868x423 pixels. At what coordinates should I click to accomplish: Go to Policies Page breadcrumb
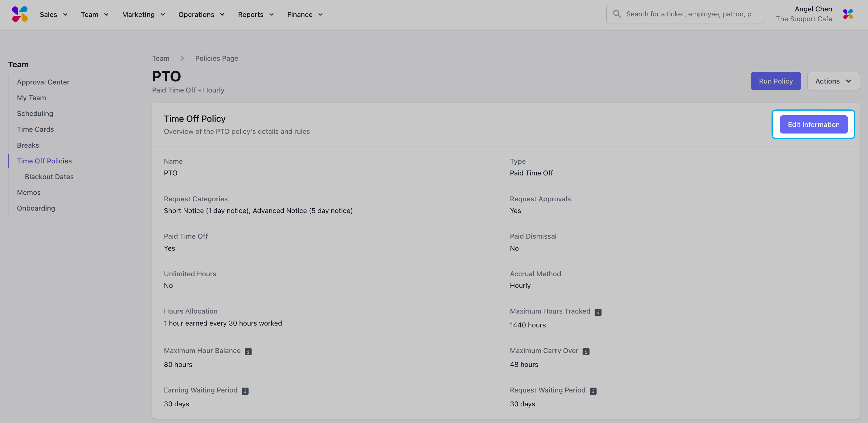(216, 58)
